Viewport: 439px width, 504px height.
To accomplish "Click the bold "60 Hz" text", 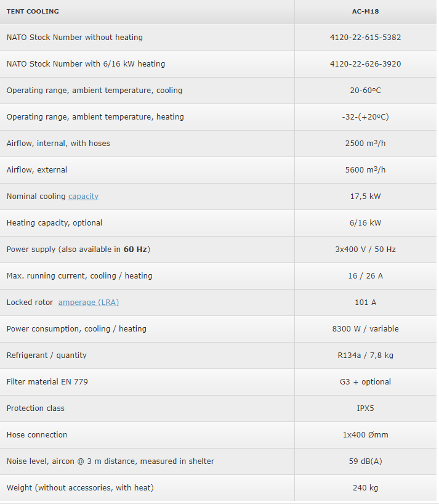I will coord(135,250).
